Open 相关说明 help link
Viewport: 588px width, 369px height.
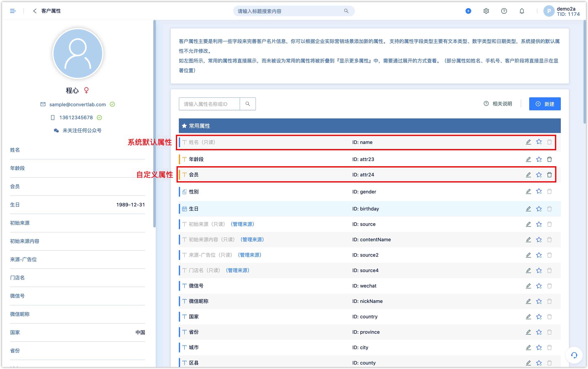tap(498, 104)
